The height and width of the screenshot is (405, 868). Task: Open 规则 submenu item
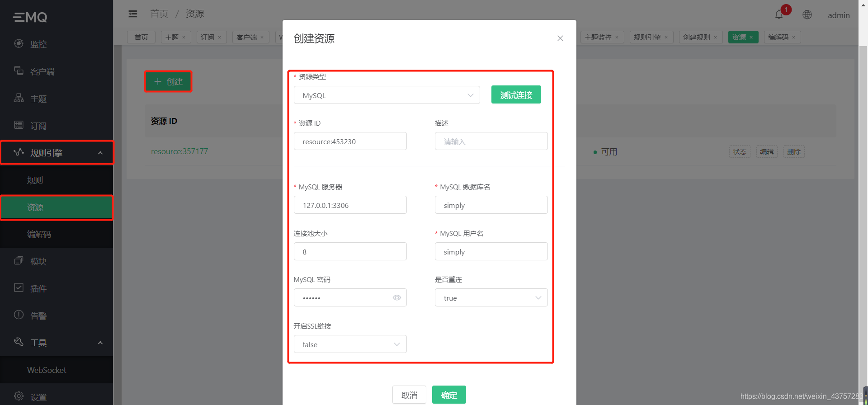click(x=57, y=180)
